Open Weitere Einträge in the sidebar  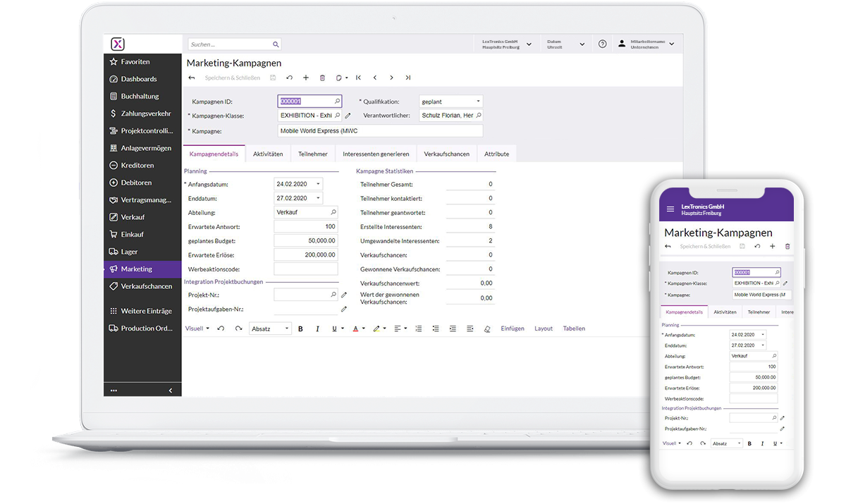(142, 311)
